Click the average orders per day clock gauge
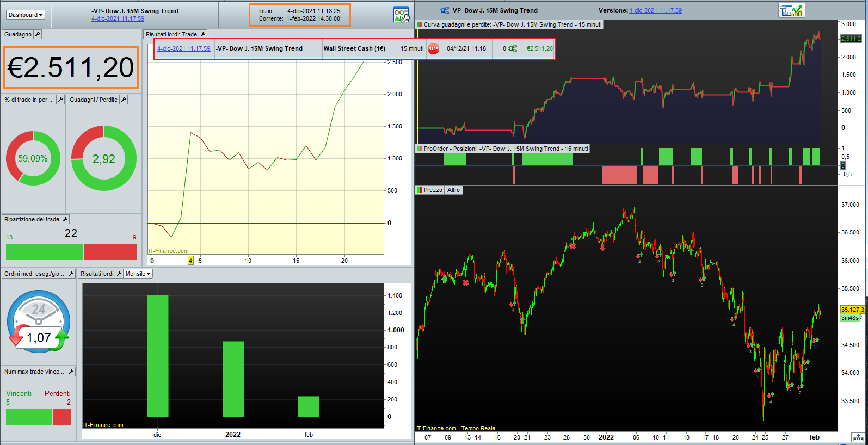868x445 pixels. [39, 321]
